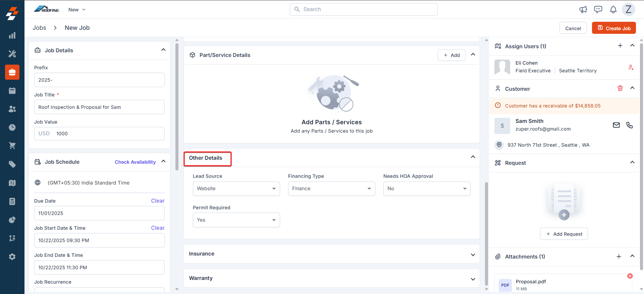Collapse the Job Schedule section
Image resolution: width=644 pixels, height=294 pixels.
tap(163, 161)
